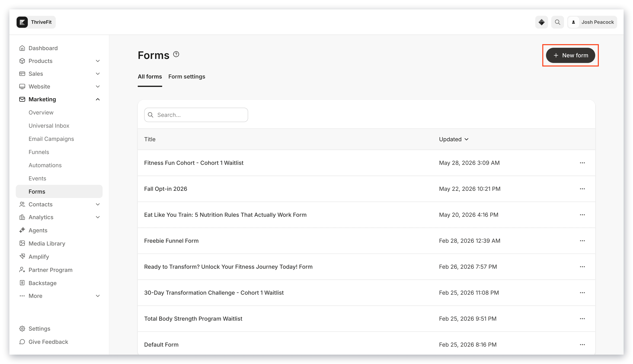
Task: Open options for Total Body Strength Waitlist
Action: click(x=582, y=319)
